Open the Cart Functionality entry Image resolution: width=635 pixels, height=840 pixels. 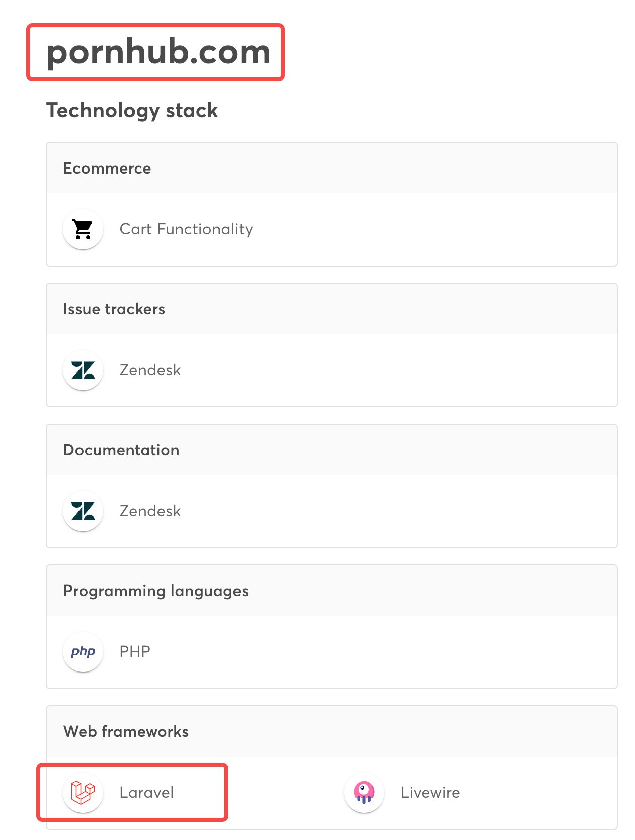pyautogui.click(x=186, y=229)
